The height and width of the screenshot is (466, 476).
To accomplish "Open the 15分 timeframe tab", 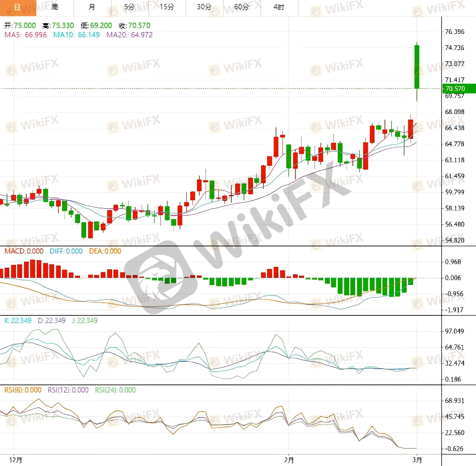I will (167, 7).
